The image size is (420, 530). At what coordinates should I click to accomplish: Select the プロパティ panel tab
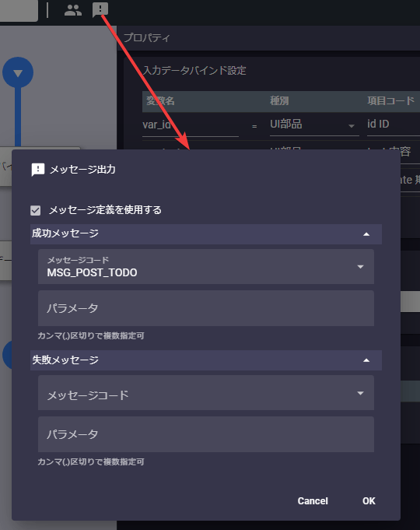pos(147,37)
